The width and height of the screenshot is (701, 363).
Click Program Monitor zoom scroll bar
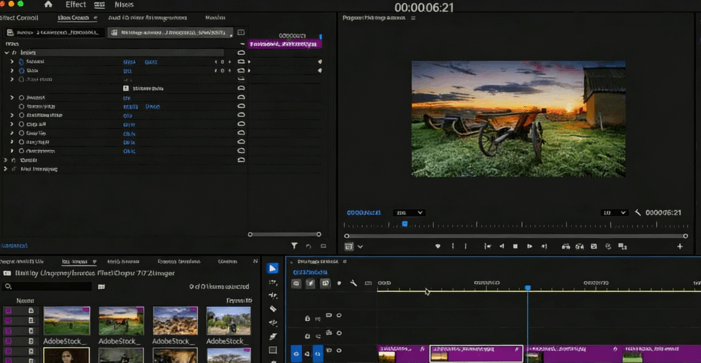(x=515, y=236)
